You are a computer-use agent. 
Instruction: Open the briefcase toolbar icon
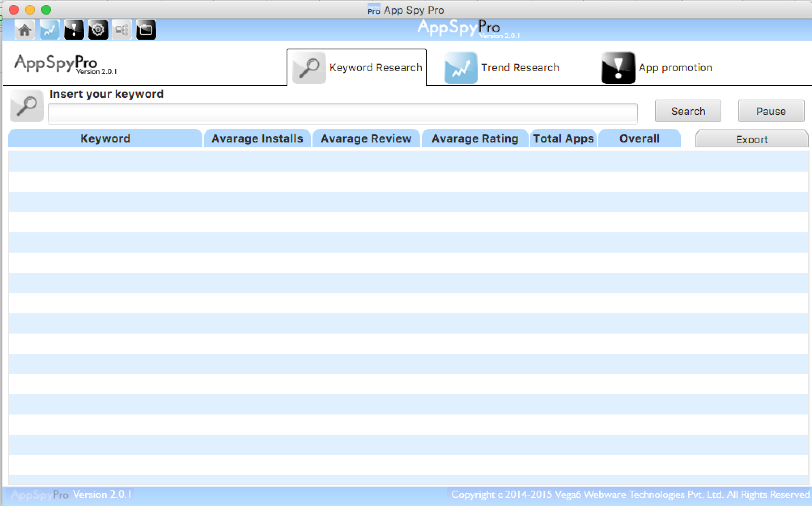click(146, 30)
